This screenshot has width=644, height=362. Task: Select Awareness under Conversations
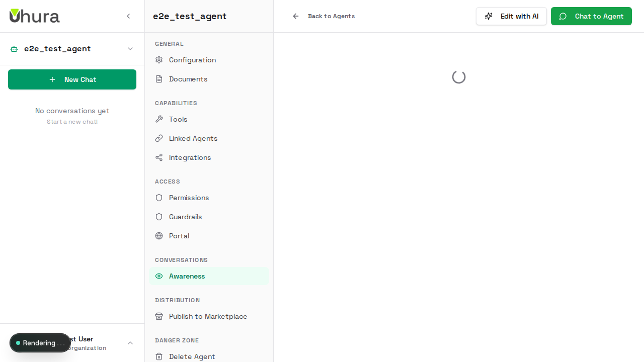[x=187, y=276]
